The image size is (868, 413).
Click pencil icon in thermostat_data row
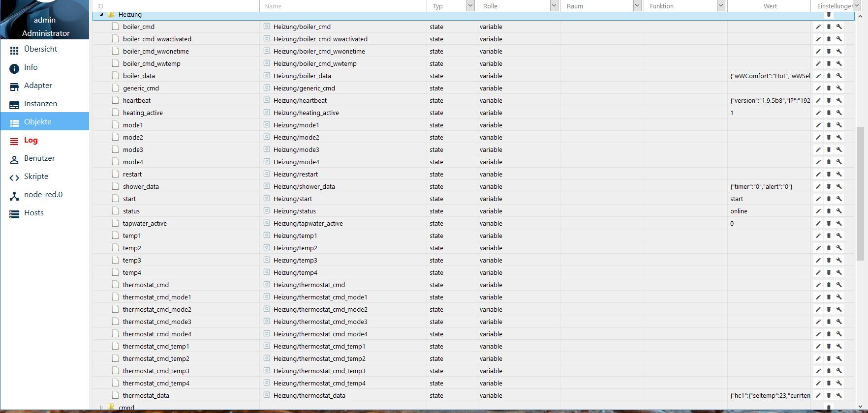(x=818, y=395)
